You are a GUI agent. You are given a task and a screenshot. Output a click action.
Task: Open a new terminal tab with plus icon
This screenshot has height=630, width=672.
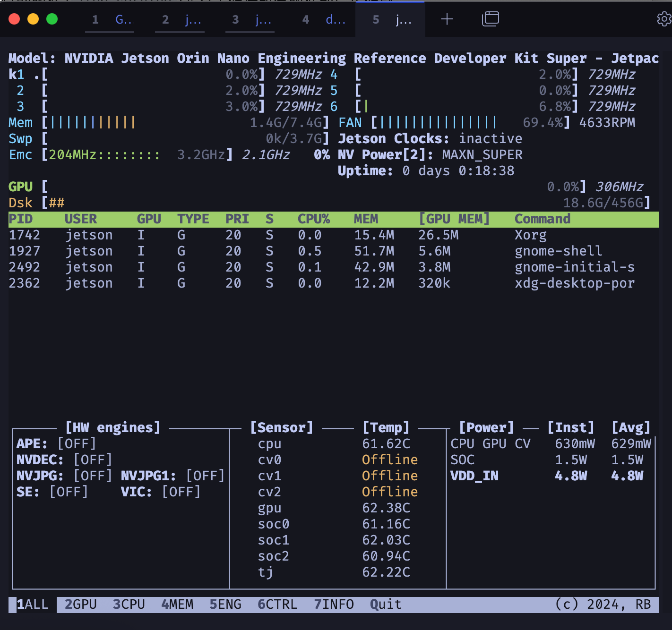447,19
